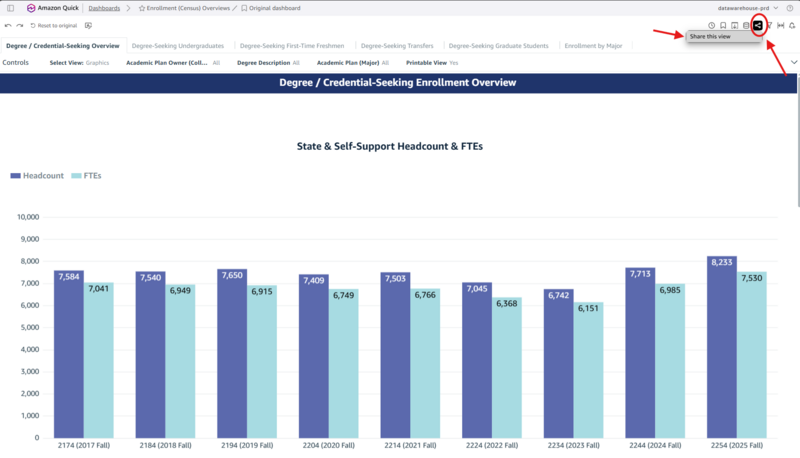Select the 2024 Fall FTEs bar 6,985

(670, 361)
